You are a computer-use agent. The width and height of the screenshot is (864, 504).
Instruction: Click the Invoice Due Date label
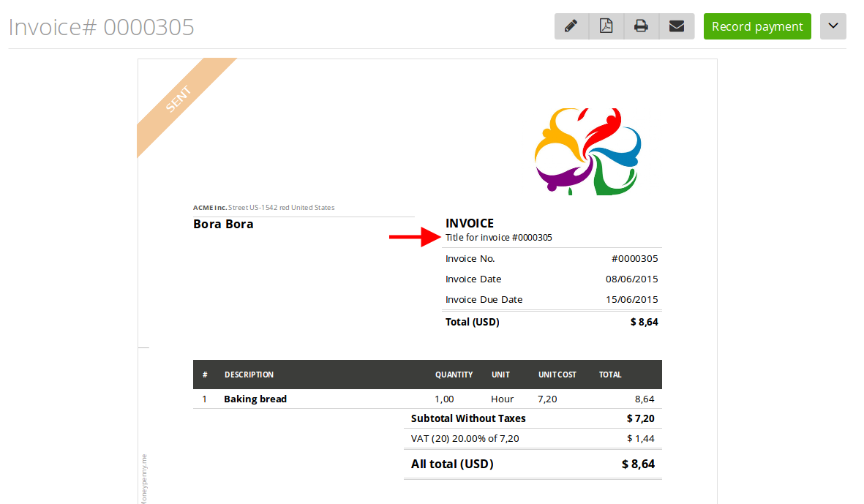tap(484, 300)
